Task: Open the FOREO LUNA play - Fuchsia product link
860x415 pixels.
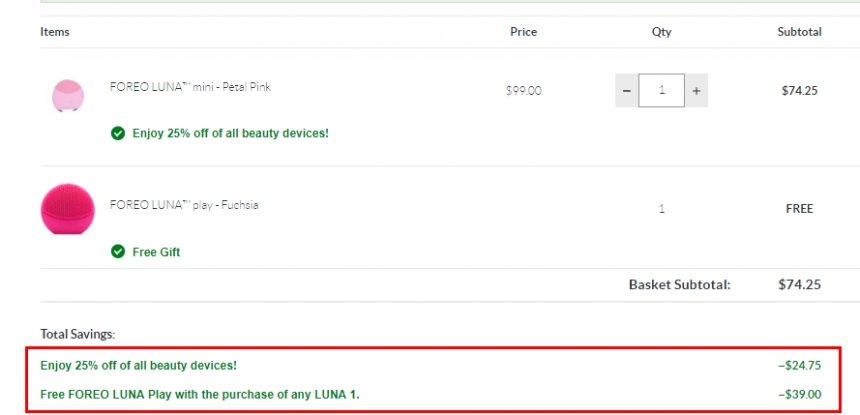Action: pos(184,204)
